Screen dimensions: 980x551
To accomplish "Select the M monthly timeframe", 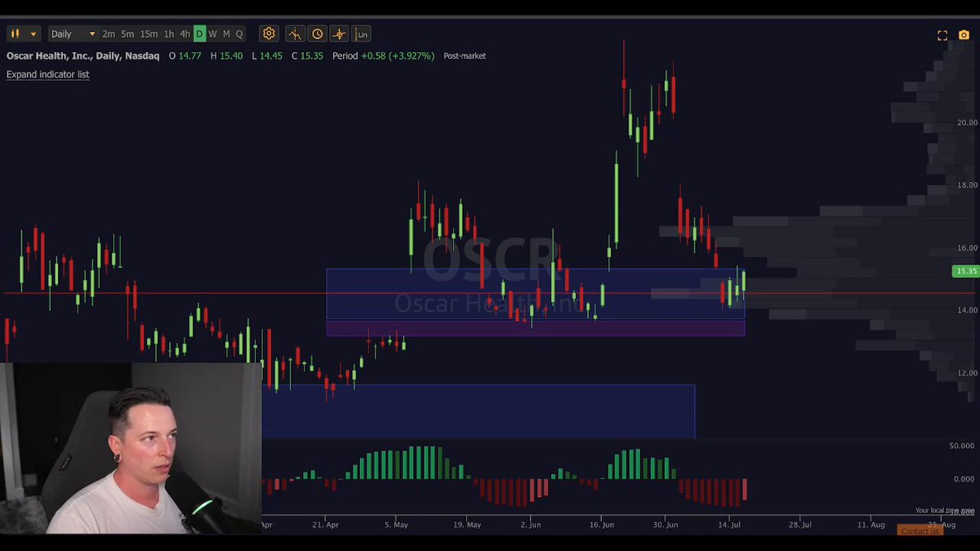I will pos(226,34).
